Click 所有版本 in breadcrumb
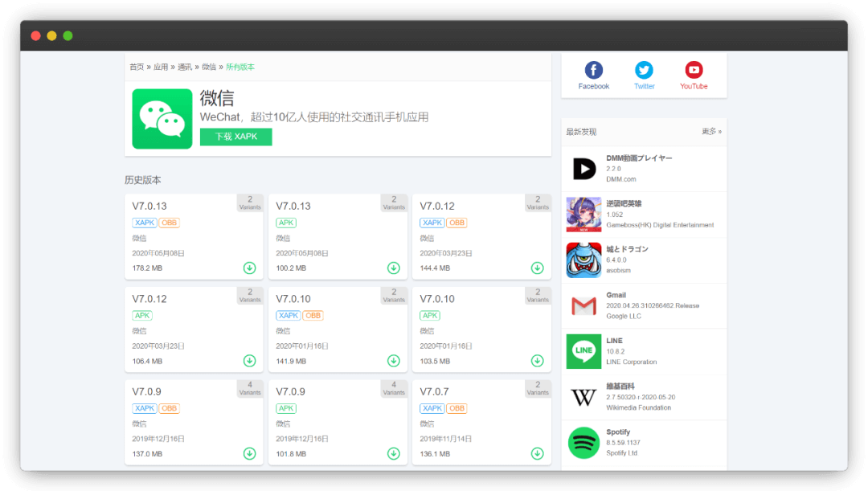868x491 pixels. [x=240, y=67]
